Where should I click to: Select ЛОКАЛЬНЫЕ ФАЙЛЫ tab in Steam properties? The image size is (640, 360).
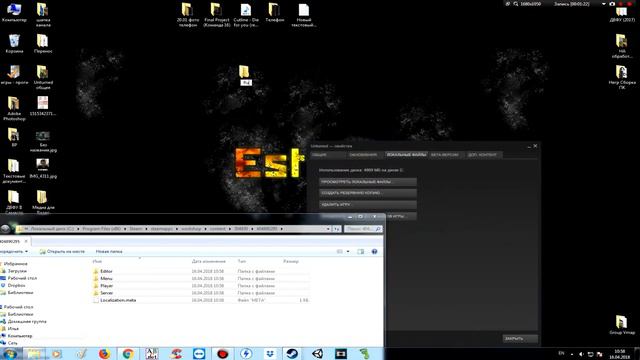(406, 155)
